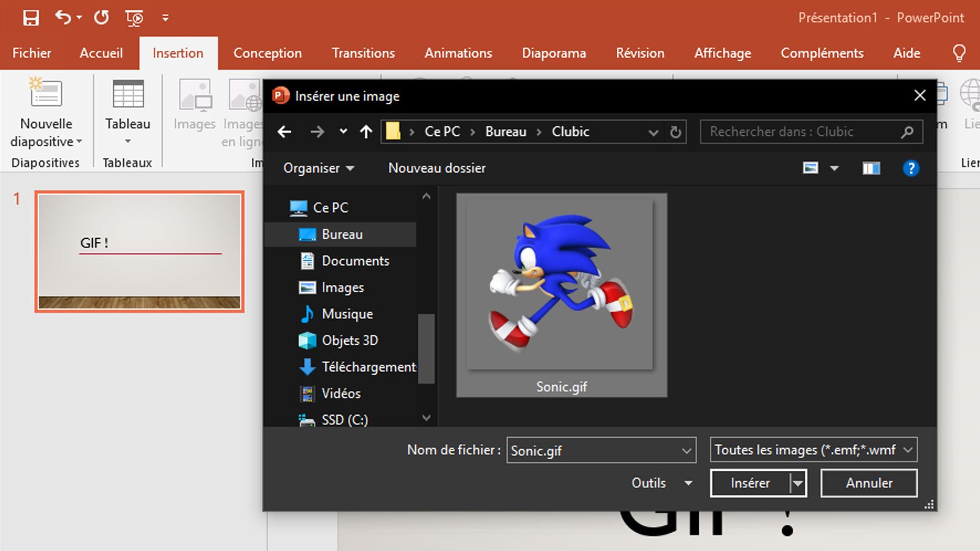Click the Nouvelle diapositive icon
This screenshot has height=551, width=980.
coord(47,94)
